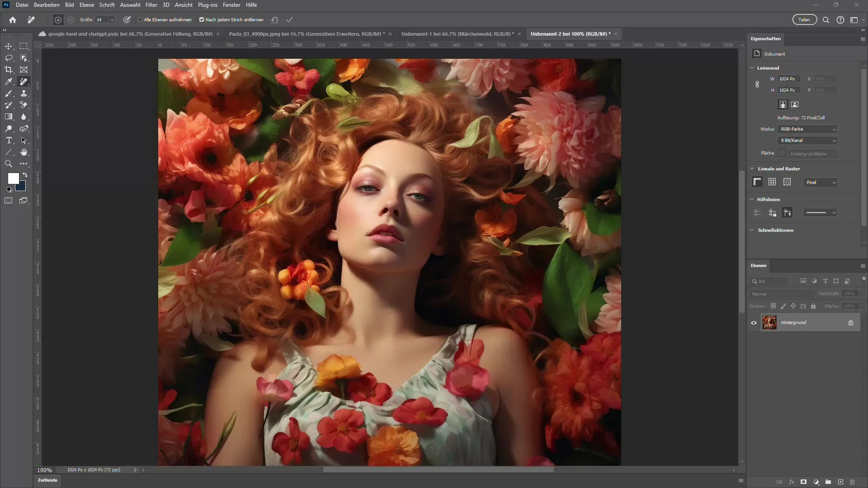
Task: Open the Zeitleiste timeline panel
Action: [47, 480]
